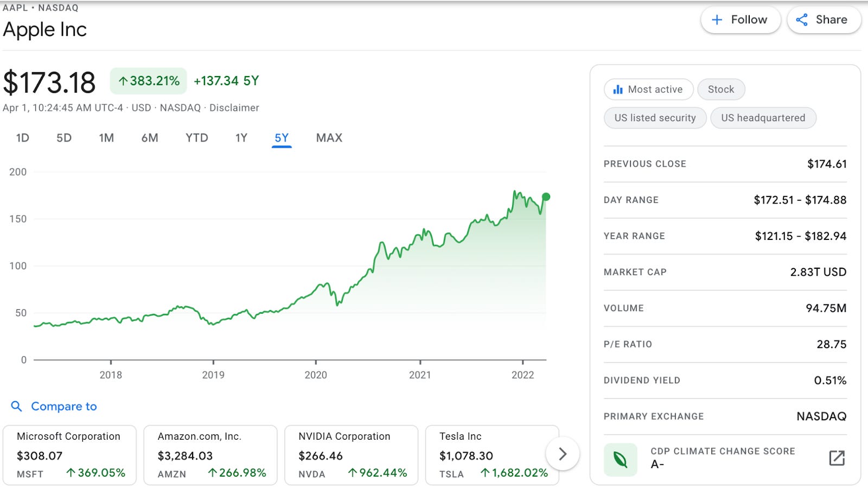
Task: Click the Apple Inc heading
Action: coord(45,29)
